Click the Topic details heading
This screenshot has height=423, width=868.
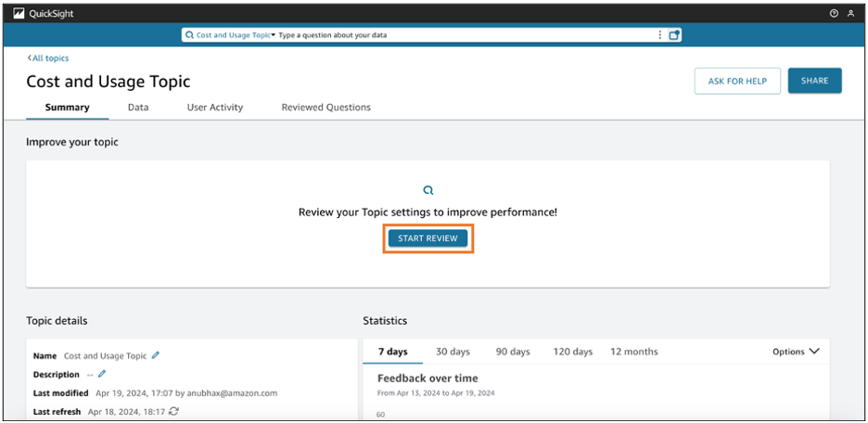(57, 321)
